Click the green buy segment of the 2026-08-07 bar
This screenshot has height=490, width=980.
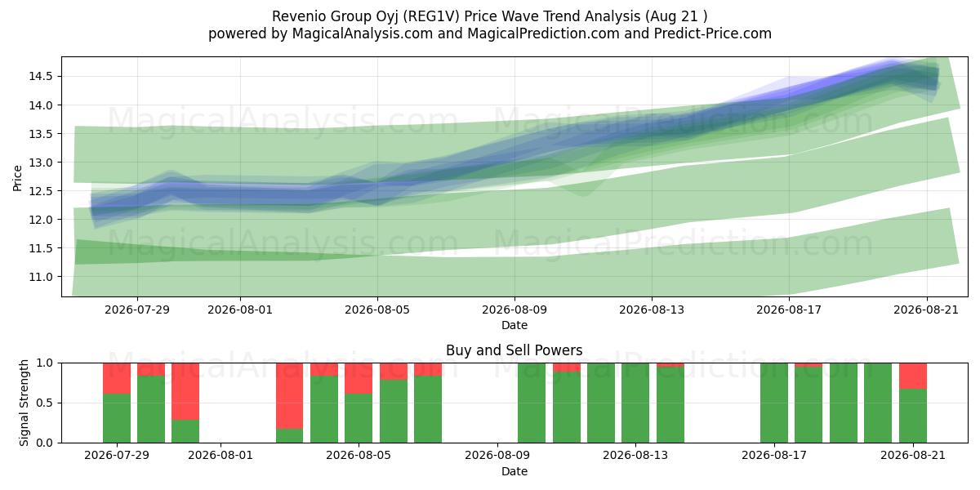coord(428,409)
